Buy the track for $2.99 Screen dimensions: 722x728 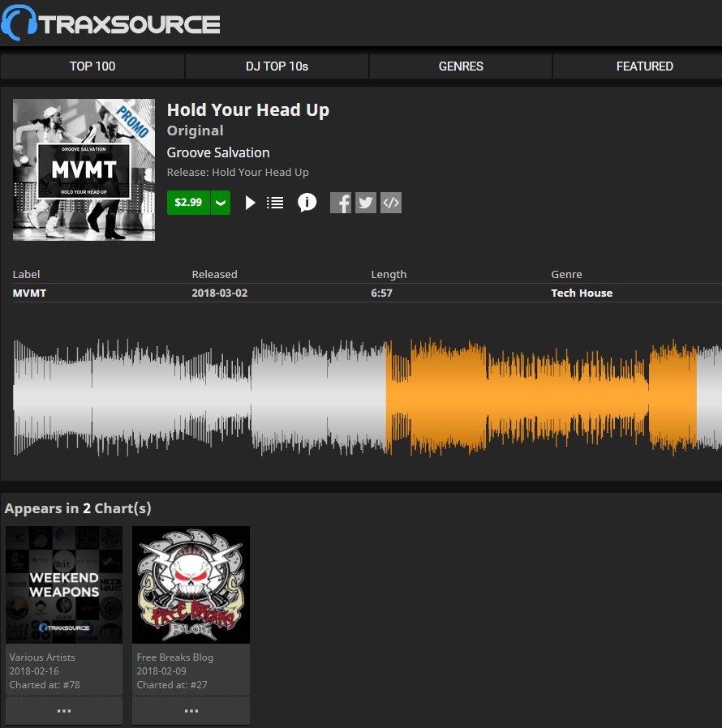point(188,203)
